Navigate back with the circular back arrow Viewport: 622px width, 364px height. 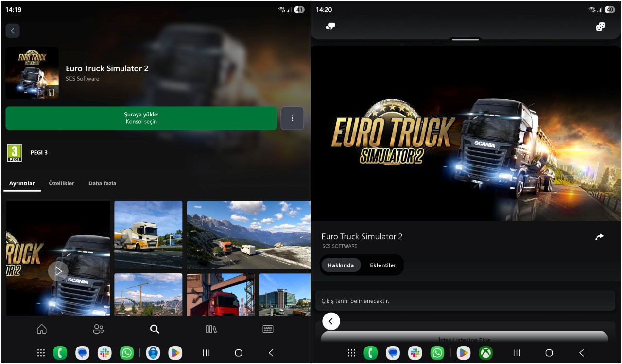(x=331, y=321)
